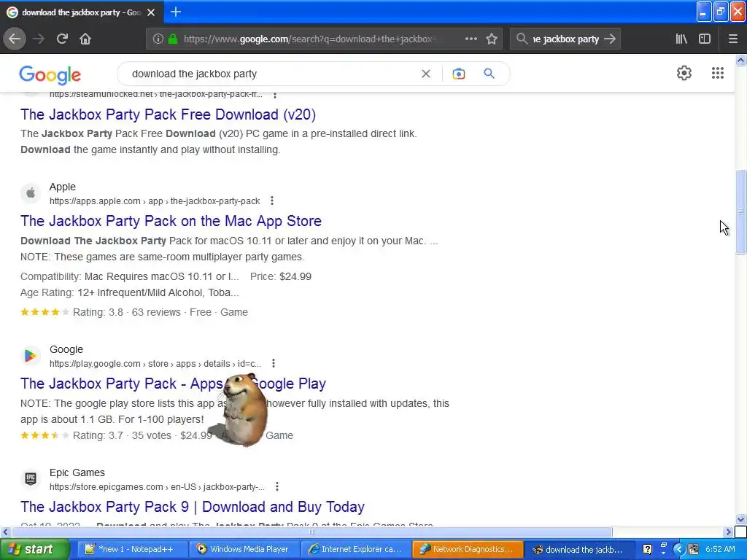Image resolution: width=747 pixels, height=560 pixels.
Task: Click the 'Epic Games' site name text
Action: point(77,472)
